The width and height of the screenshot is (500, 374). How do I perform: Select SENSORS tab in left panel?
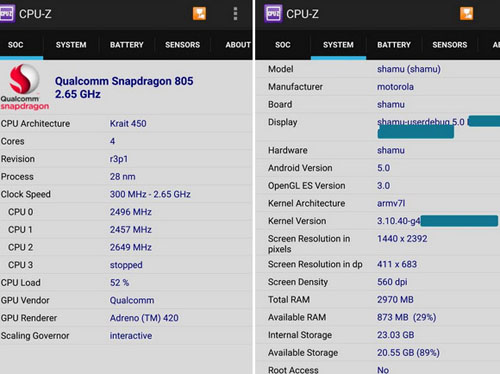coord(182,45)
